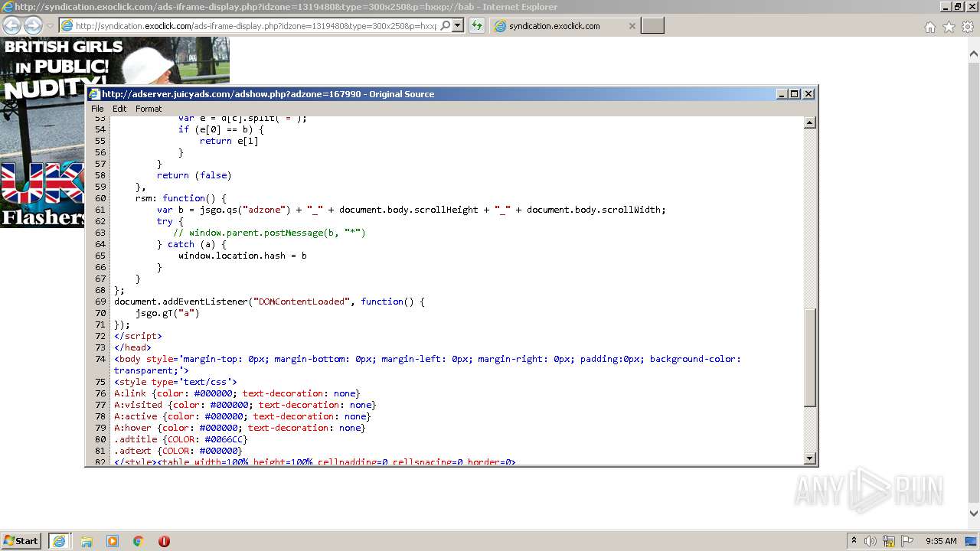Open the Format menu in Original Source window
This screenshot has width=980, height=551.
pos(149,109)
